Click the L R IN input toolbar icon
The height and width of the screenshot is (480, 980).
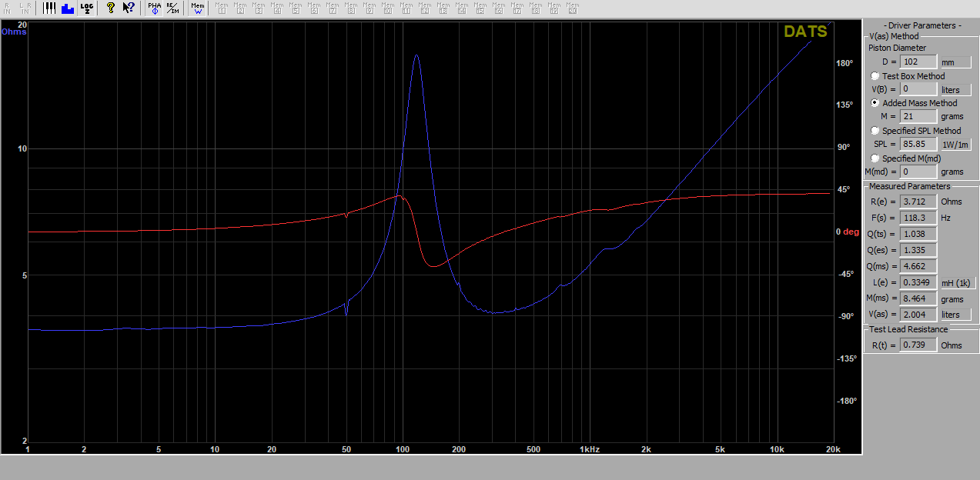pos(25,8)
